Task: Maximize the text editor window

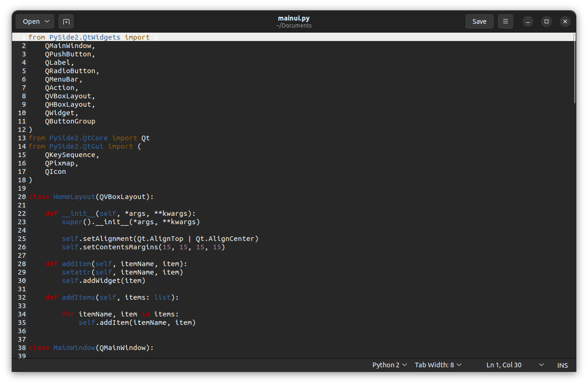Action: (x=547, y=21)
